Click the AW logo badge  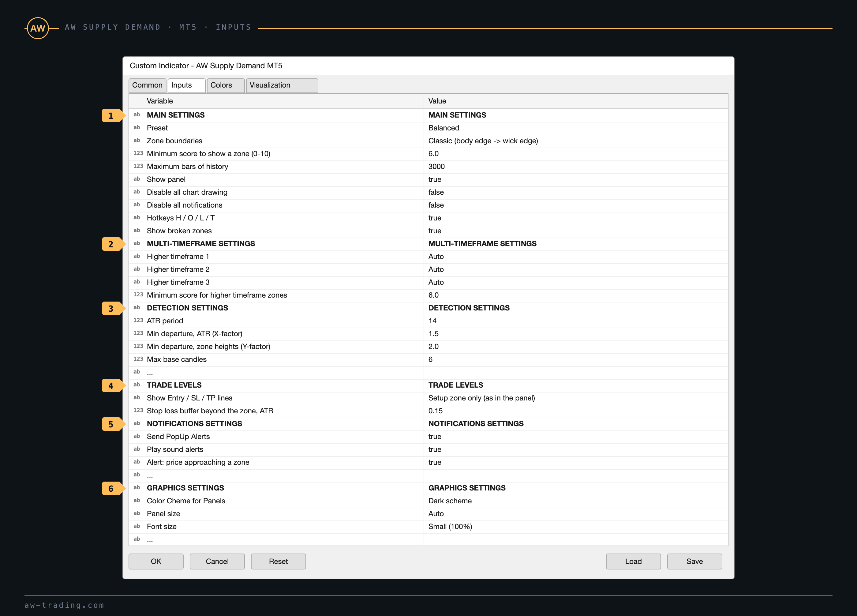(37, 28)
